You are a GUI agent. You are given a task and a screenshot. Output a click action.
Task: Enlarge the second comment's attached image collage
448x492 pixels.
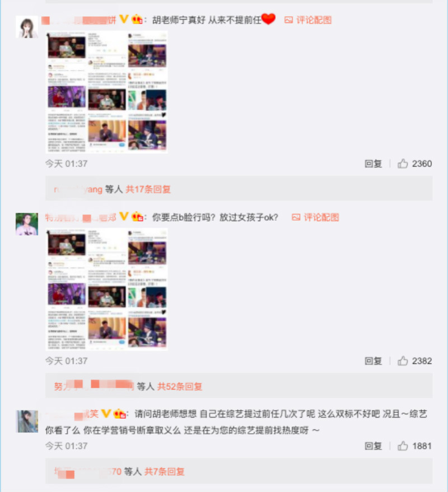point(107,289)
